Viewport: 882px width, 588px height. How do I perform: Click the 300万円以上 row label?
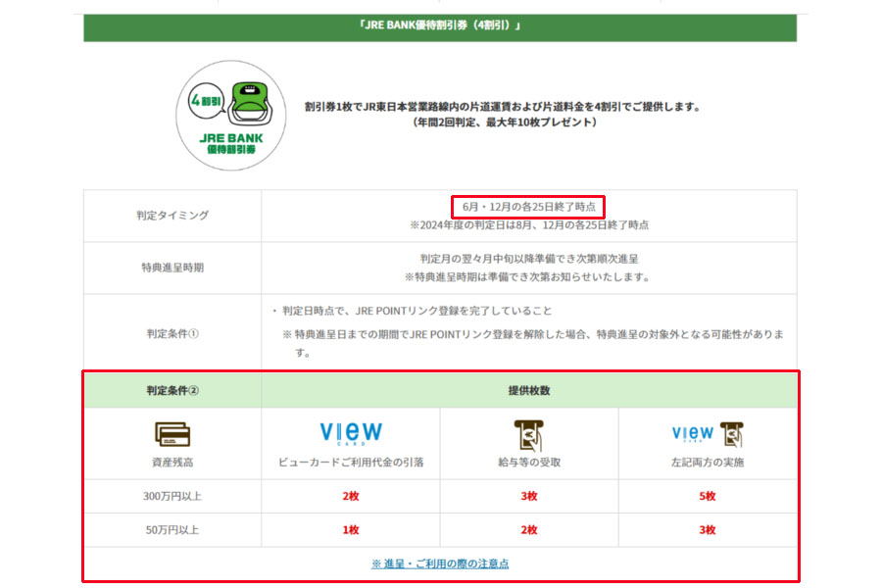[172, 496]
